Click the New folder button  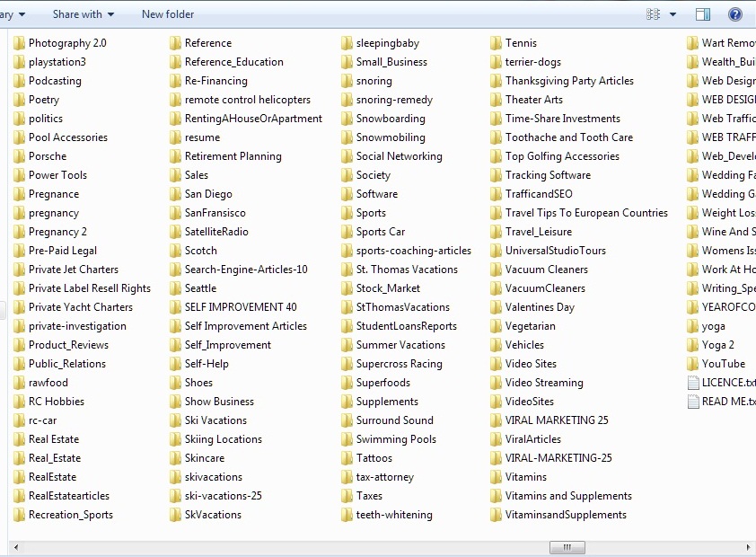(x=168, y=14)
